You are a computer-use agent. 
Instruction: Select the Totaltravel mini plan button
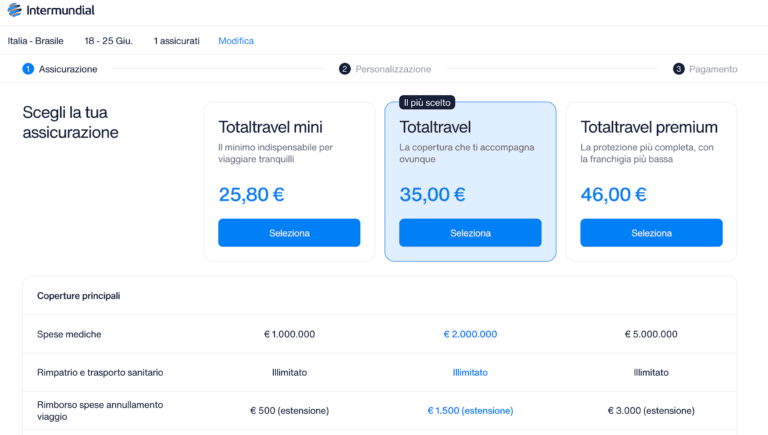click(289, 233)
